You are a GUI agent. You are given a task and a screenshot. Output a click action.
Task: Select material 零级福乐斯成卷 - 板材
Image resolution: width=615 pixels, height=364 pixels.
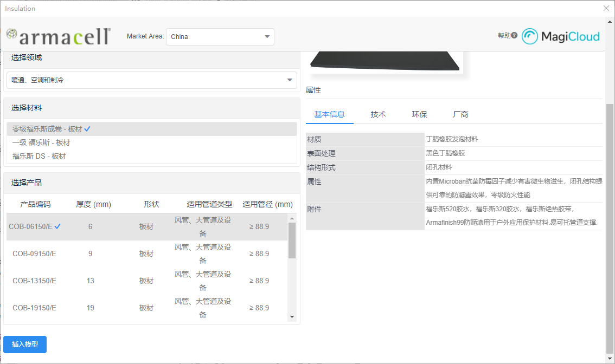(152, 129)
